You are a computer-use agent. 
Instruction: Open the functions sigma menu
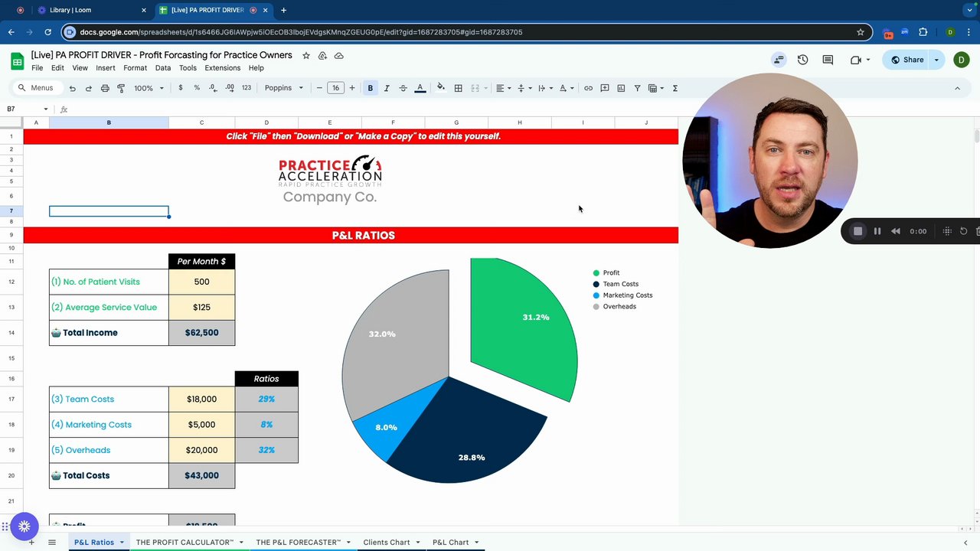675,88
